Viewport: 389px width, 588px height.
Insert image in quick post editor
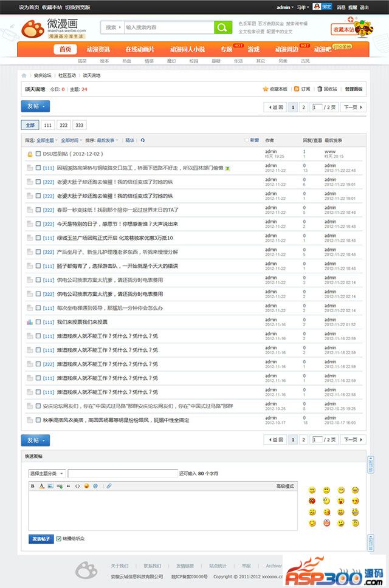coord(50,486)
